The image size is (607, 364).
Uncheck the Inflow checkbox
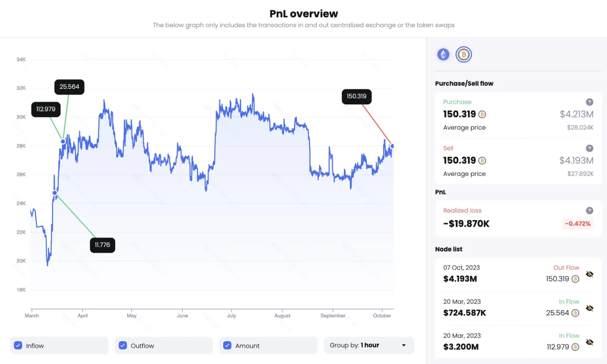tap(18, 345)
